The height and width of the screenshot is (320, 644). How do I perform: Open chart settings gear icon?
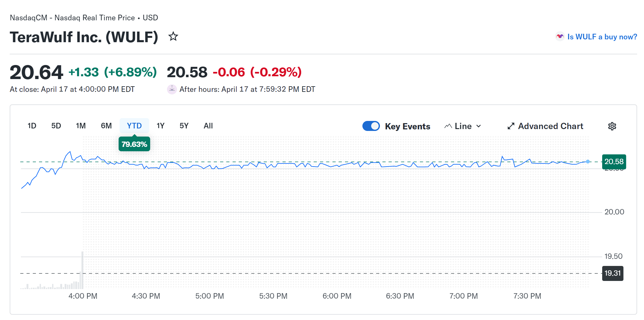612,126
